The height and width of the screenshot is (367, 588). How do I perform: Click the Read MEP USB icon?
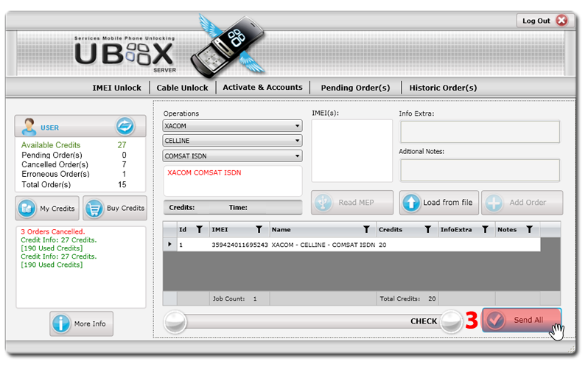pos(323,203)
